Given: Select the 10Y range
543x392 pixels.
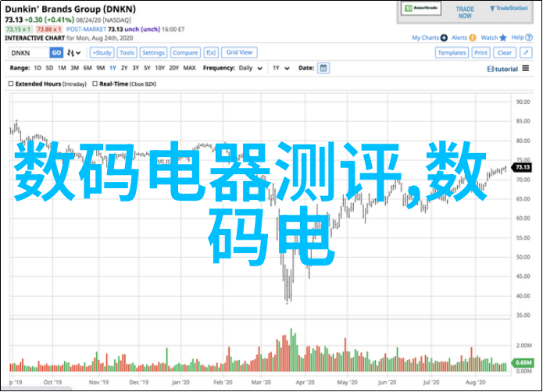Looking at the screenshot, I should point(160,68).
